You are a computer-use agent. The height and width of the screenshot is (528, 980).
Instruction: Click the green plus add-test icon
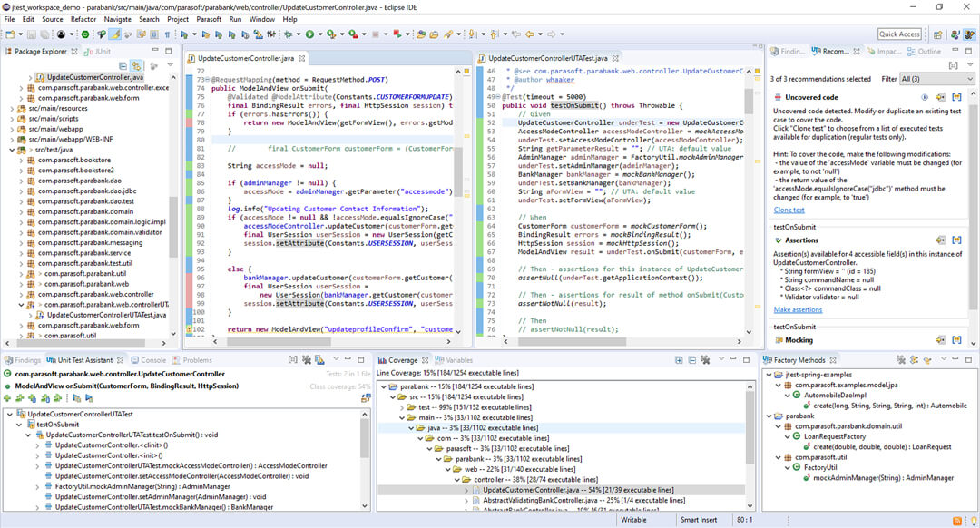[x=7, y=398]
